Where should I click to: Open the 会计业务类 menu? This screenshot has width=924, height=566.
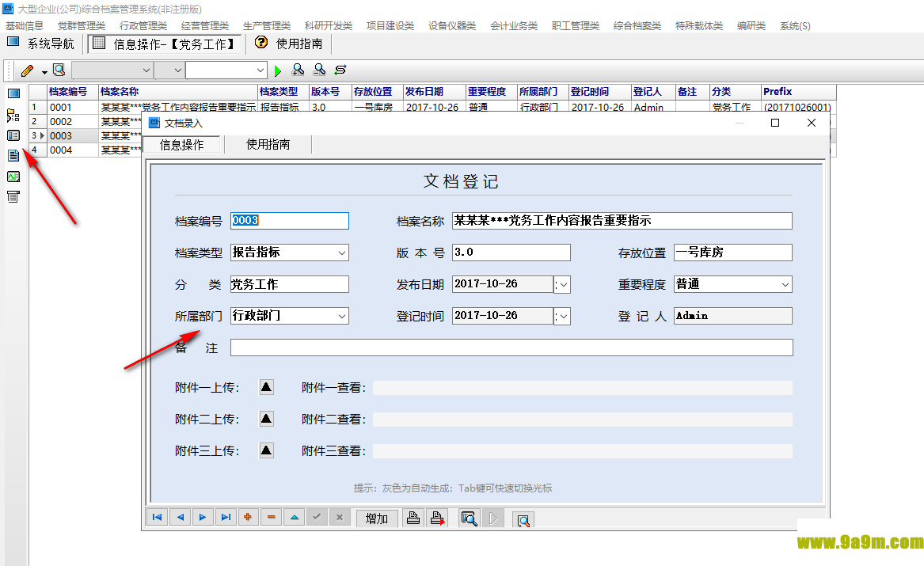[514, 26]
